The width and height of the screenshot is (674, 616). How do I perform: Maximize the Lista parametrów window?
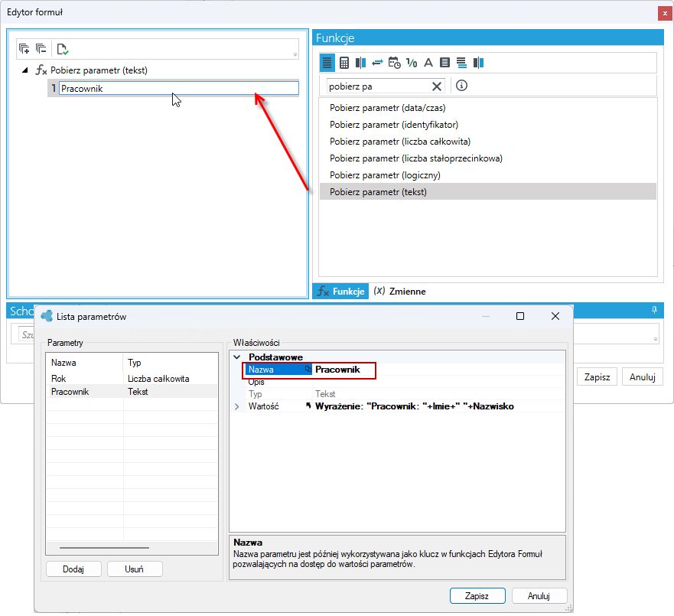click(x=520, y=316)
